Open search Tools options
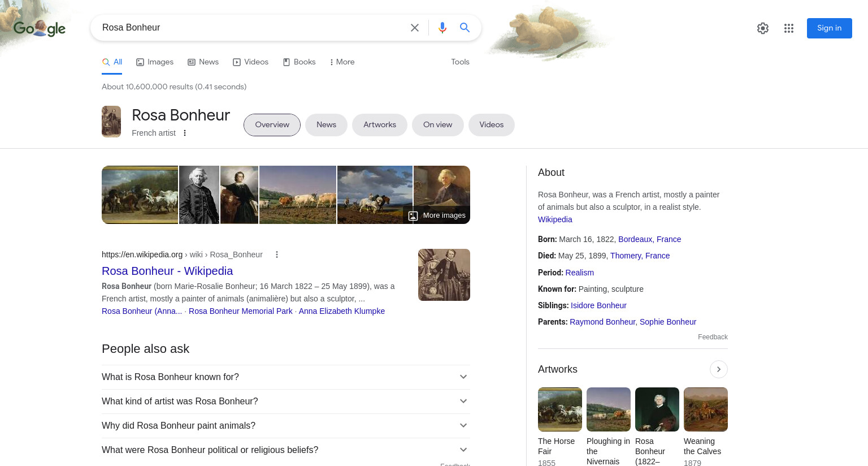868x466 pixels. pos(460,62)
